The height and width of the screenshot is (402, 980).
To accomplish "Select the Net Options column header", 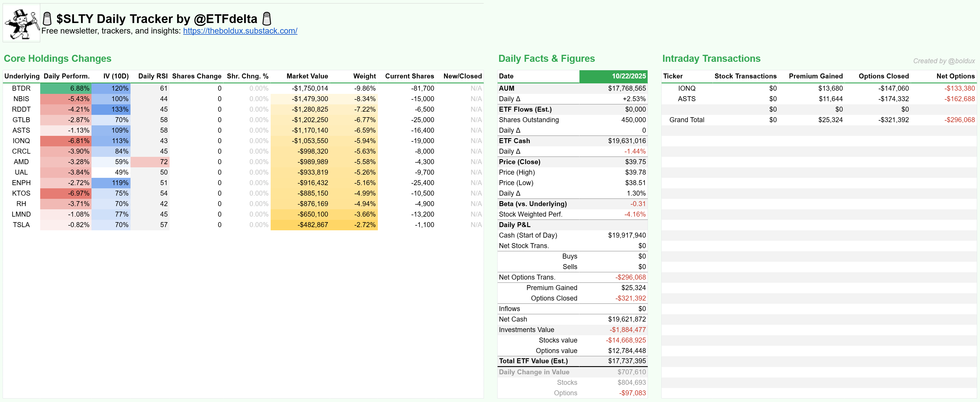I will [955, 76].
